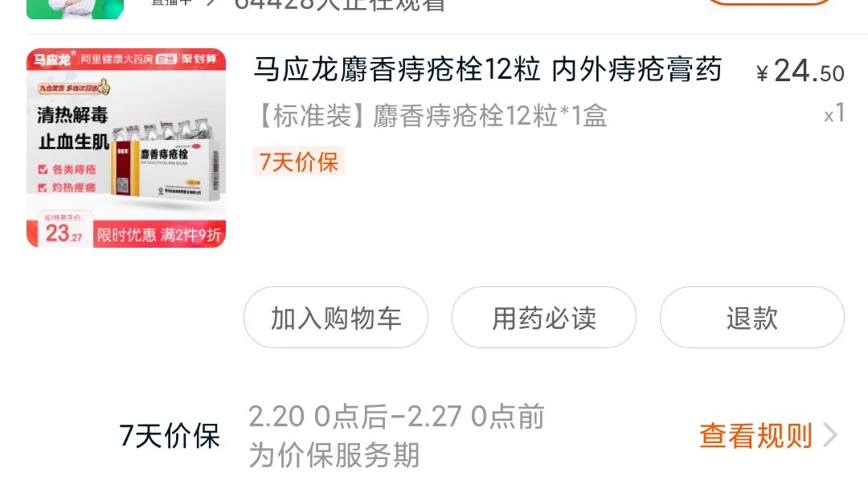868x489 pixels.
Task: Click the 各类痔疮 checkmark box
Action: point(43,170)
